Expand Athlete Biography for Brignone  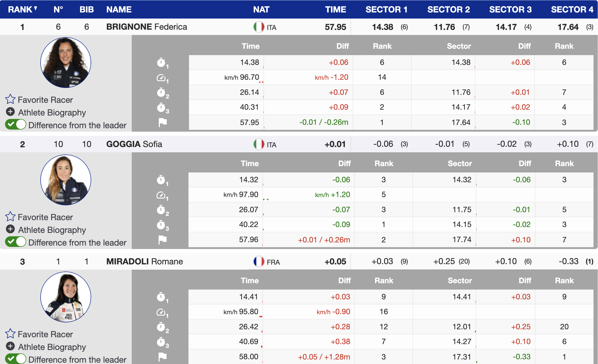coord(10,112)
